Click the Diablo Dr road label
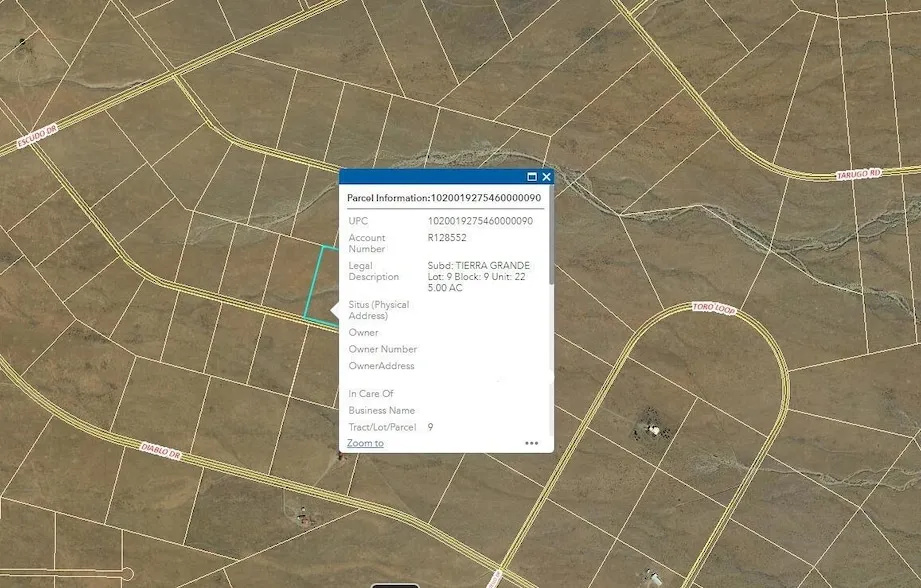The height and width of the screenshot is (588, 921). tap(160, 455)
